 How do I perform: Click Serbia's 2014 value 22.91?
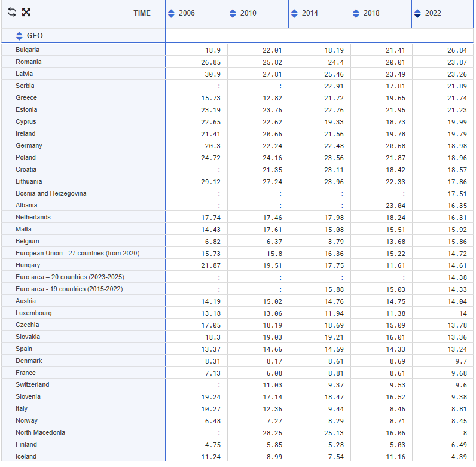coord(334,86)
